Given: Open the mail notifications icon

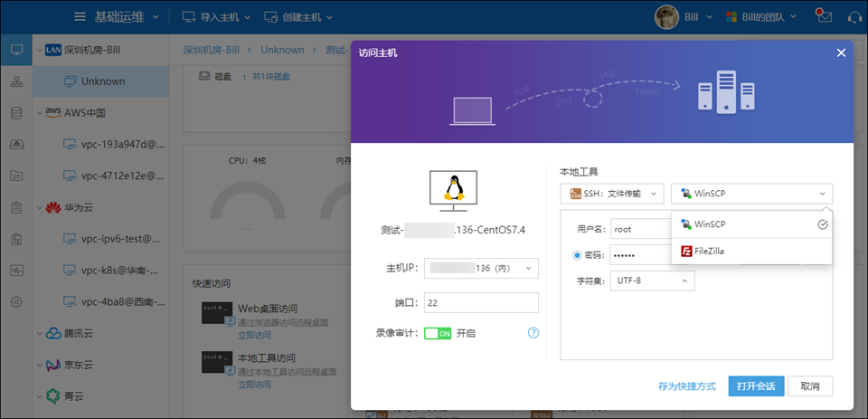Looking at the screenshot, I should [x=823, y=16].
